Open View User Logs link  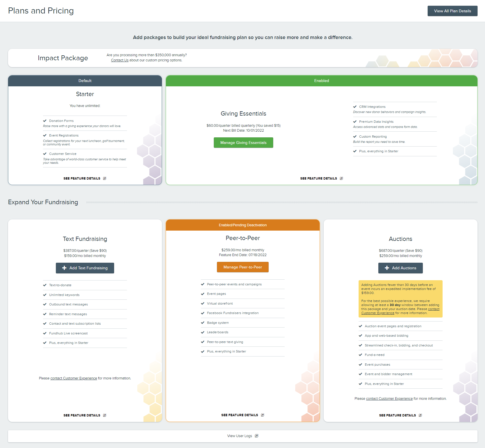click(240, 436)
